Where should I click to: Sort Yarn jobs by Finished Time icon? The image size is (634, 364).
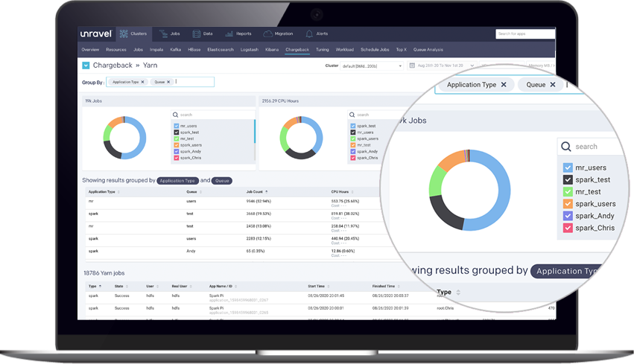pyautogui.click(x=399, y=287)
